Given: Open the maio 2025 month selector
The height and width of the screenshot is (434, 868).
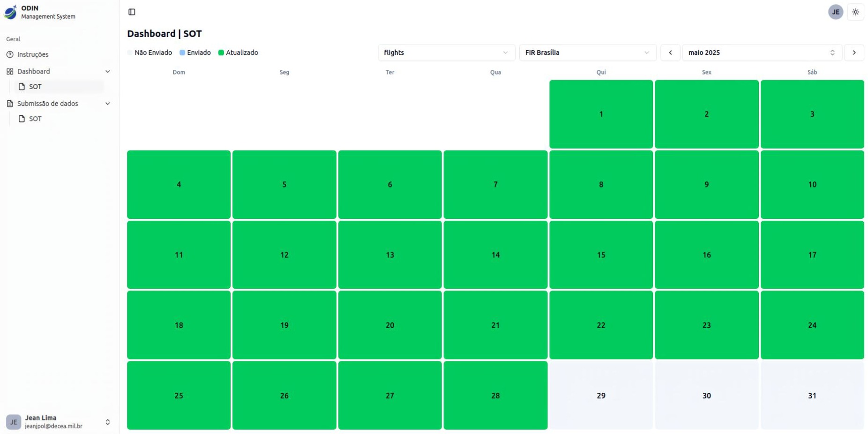Looking at the screenshot, I should [761, 52].
